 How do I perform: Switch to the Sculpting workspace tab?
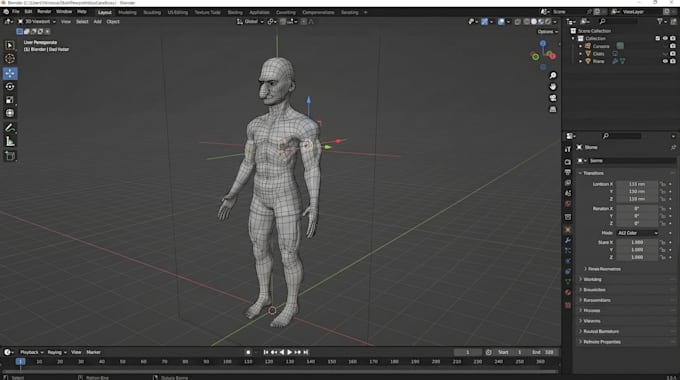(x=152, y=12)
